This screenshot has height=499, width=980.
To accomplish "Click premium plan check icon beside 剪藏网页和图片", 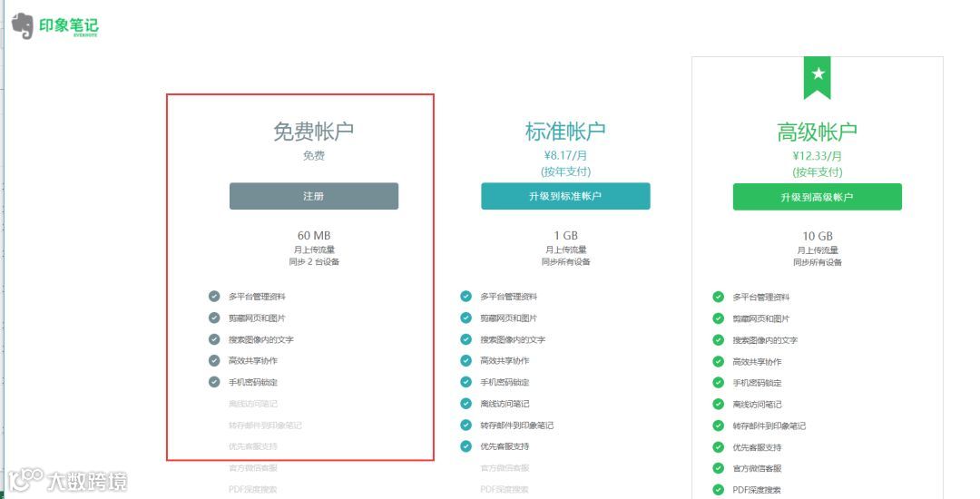I will pyautogui.click(x=718, y=318).
